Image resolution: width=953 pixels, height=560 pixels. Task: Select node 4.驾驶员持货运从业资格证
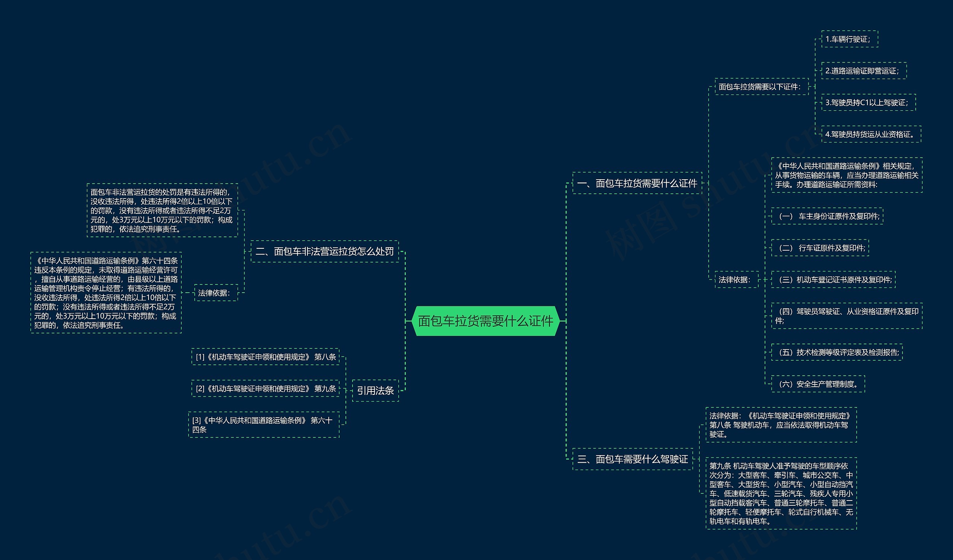click(871, 134)
